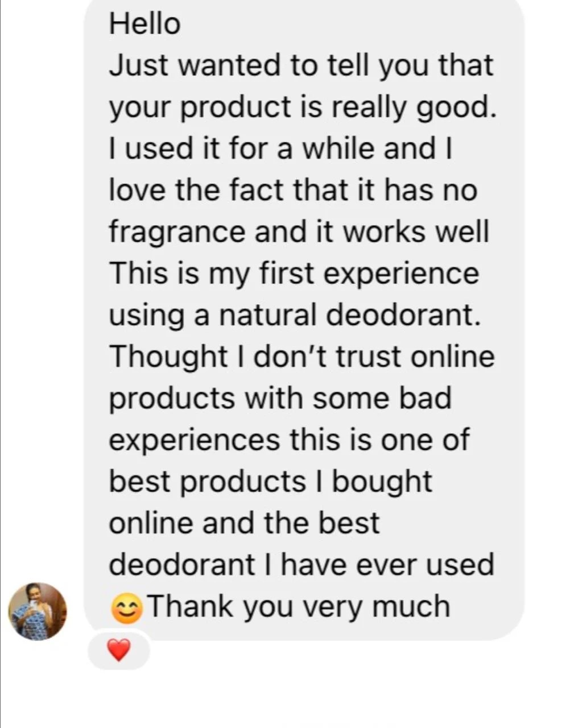Click the text "I used it for a while and I"
This screenshot has height=728, width=570.
pos(280,149)
